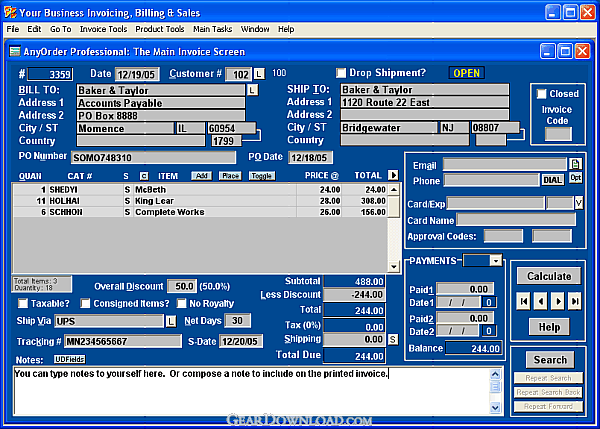Click the Paid1 amount field
Screen dimensions: 600x429
pos(465,289)
